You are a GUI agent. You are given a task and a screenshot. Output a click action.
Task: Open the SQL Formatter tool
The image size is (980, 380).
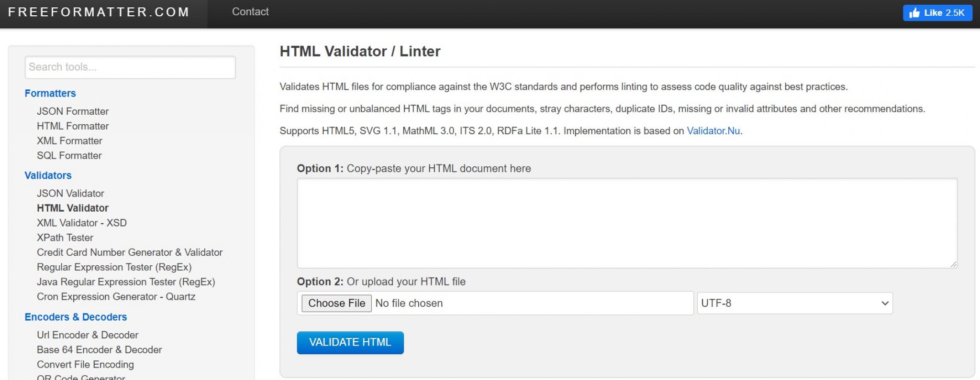(x=69, y=156)
